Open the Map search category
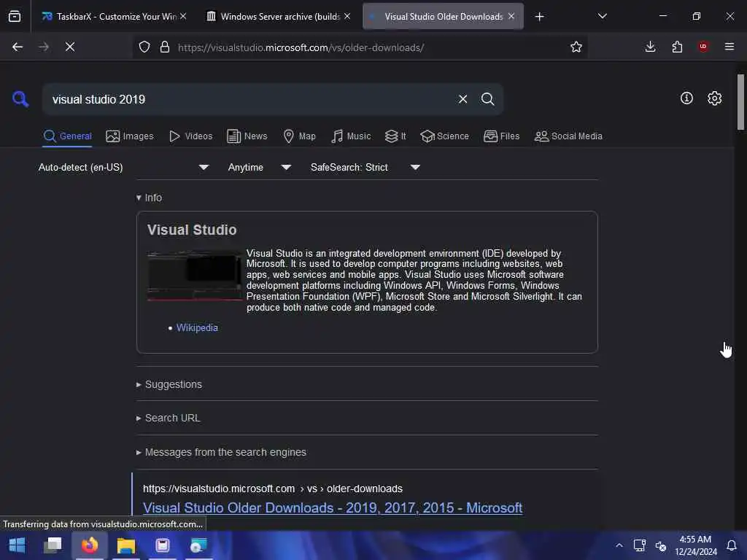Screen dimensions: 747x560 coord(299,136)
